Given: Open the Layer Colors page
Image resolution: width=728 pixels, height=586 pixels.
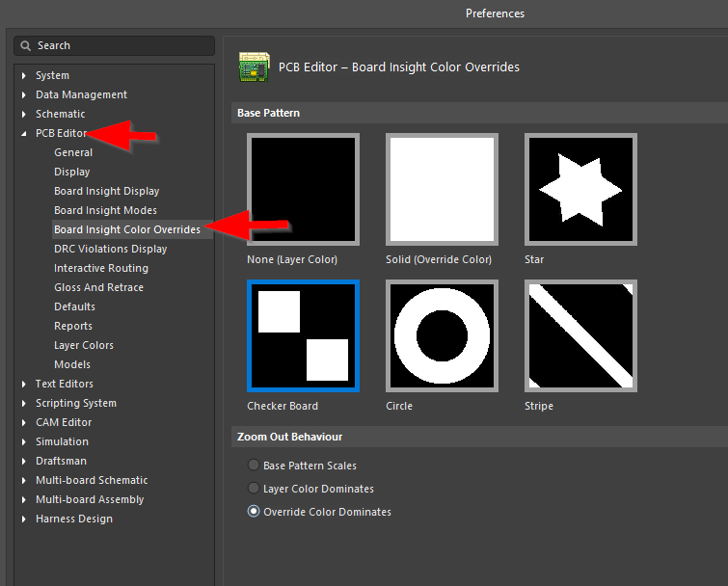Looking at the screenshot, I should pos(83,345).
